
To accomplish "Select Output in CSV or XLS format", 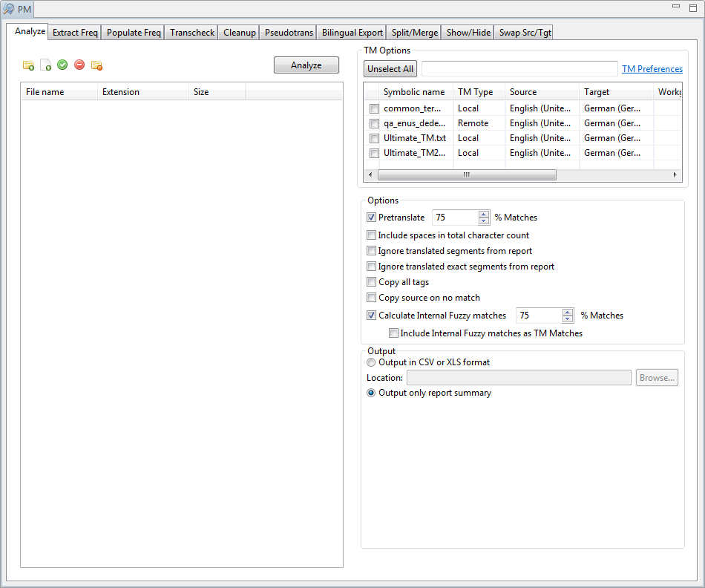I will point(372,362).
